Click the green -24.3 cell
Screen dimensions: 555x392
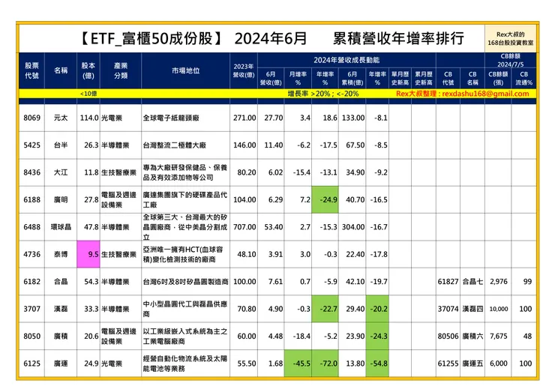pos(378,336)
